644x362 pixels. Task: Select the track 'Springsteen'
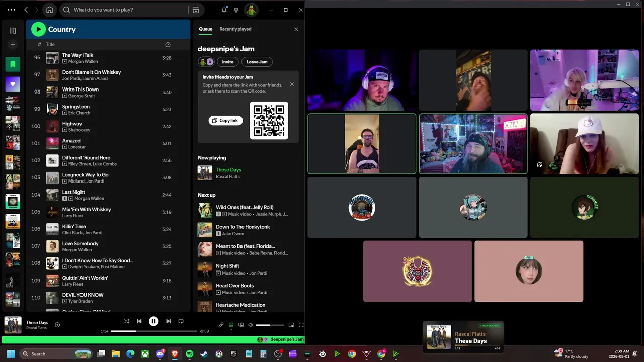(x=76, y=107)
